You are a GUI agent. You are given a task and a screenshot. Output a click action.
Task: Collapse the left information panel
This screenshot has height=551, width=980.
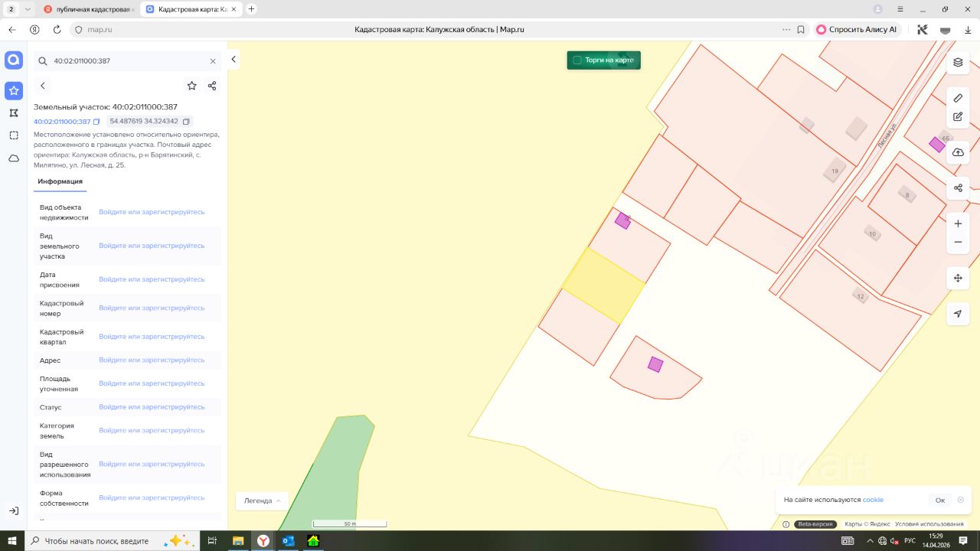[234, 60]
